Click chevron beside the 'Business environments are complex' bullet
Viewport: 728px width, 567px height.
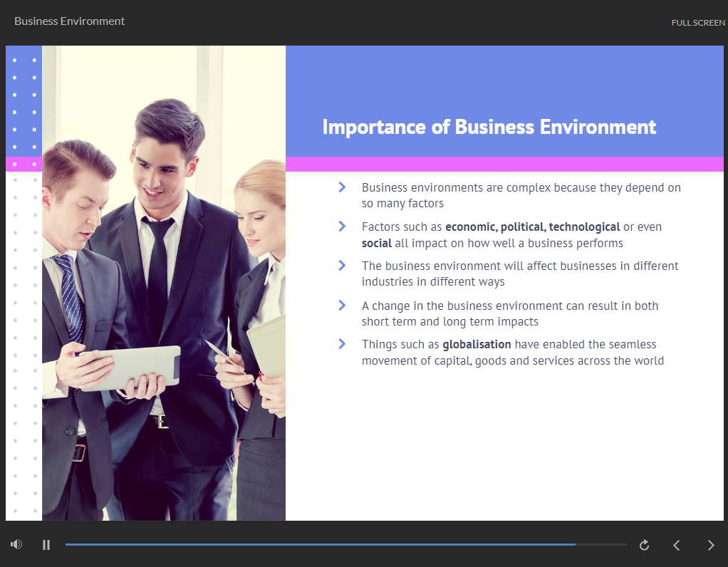point(342,187)
